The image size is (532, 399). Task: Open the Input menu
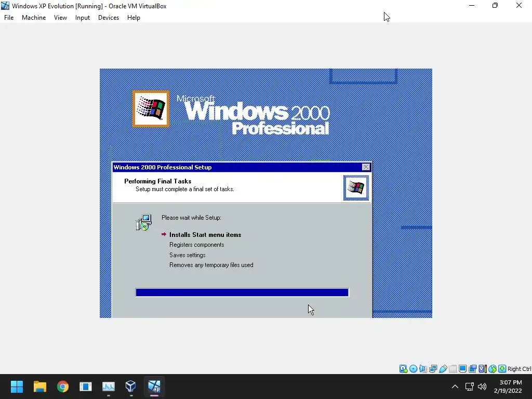(x=83, y=18)
